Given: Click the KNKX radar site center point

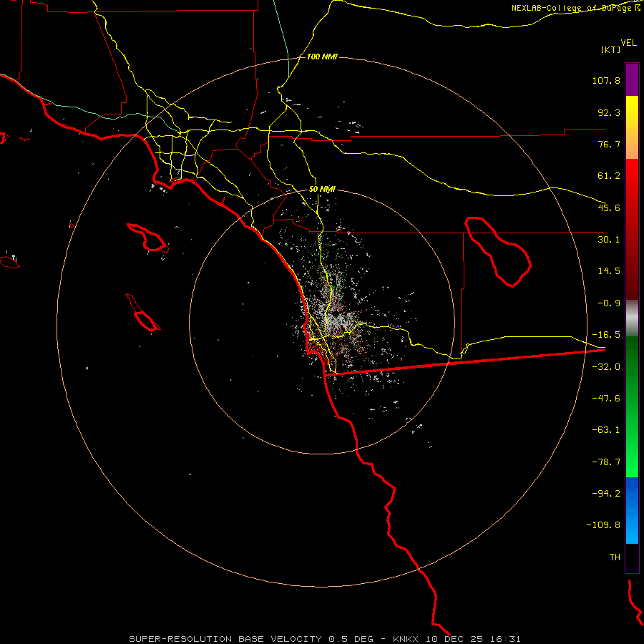Looking at the screenshot, I should coord(336,314).
